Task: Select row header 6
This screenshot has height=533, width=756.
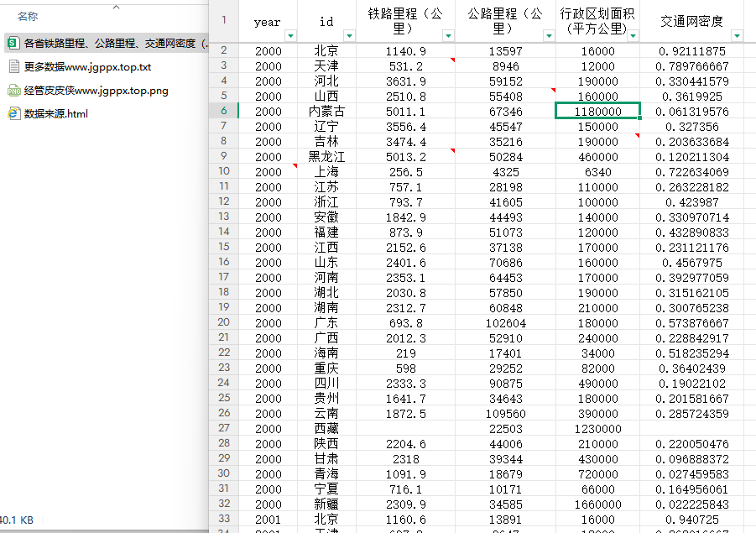Action: pos(224,111)
